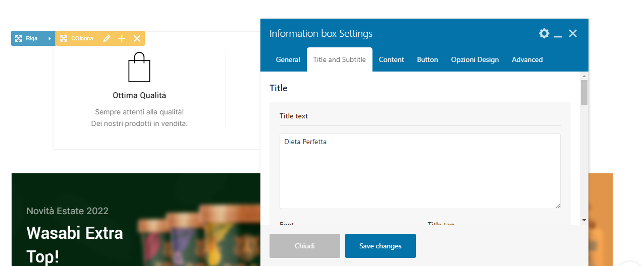This screenshot has width=644, height=266.
Task: Click the Title section heading
Action: pyautogui.click(x=279, y=88)
